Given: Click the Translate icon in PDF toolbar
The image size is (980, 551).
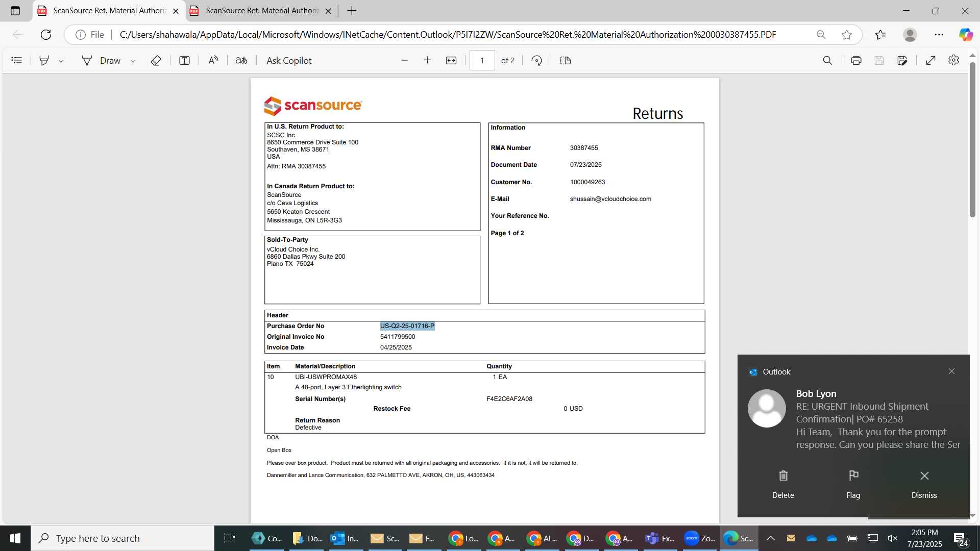Looking at the screenshot, I should tap(241, 61).
